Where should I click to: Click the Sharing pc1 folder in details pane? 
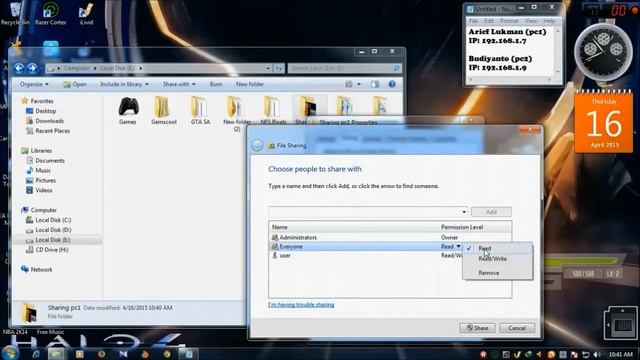(x=30, y=312)
